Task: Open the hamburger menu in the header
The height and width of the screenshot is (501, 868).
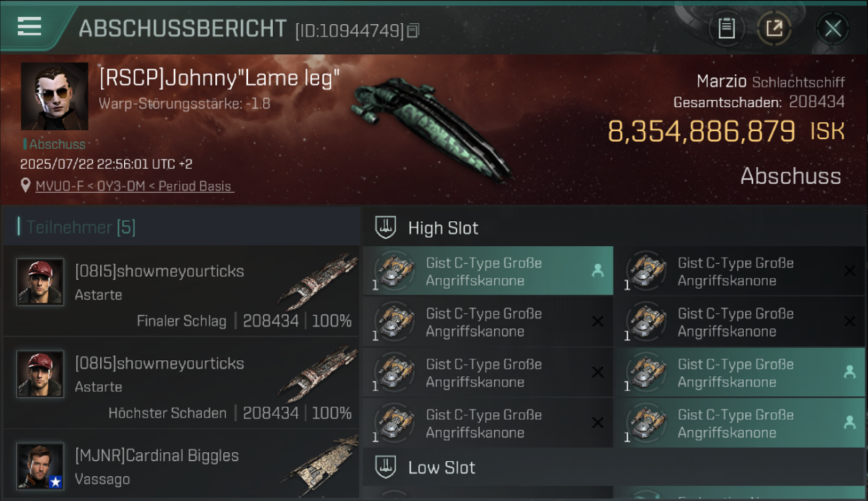Action: pos(29,27)
